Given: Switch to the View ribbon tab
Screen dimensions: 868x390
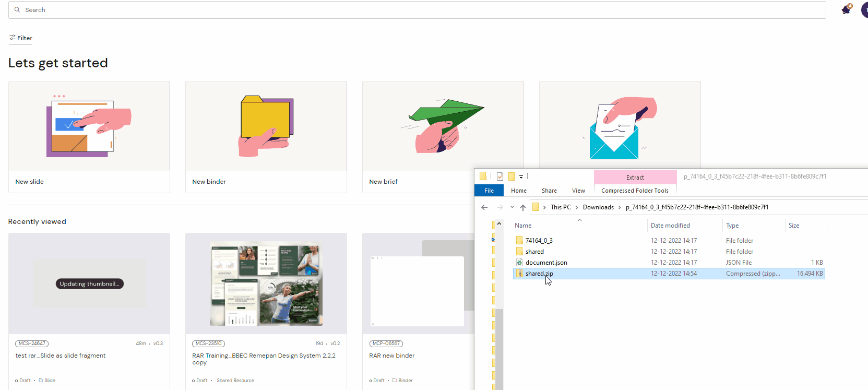Looking at the screenshot, I should point(578,191).
